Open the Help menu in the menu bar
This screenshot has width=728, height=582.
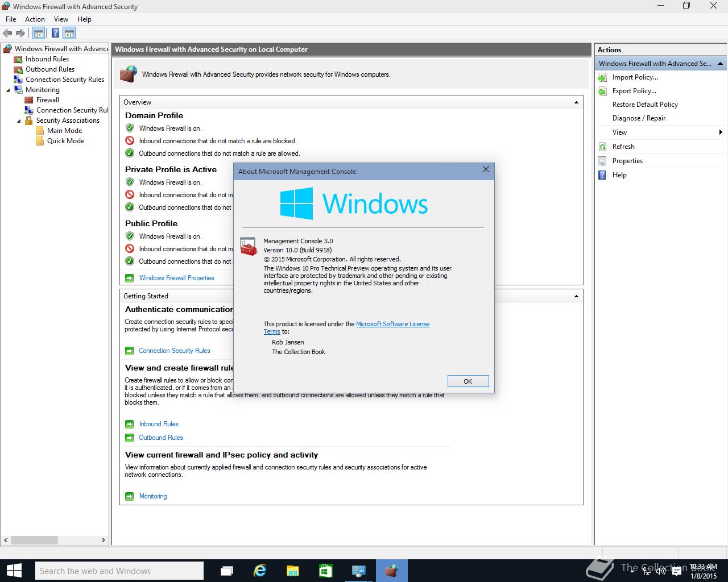(x=84, y=19)
